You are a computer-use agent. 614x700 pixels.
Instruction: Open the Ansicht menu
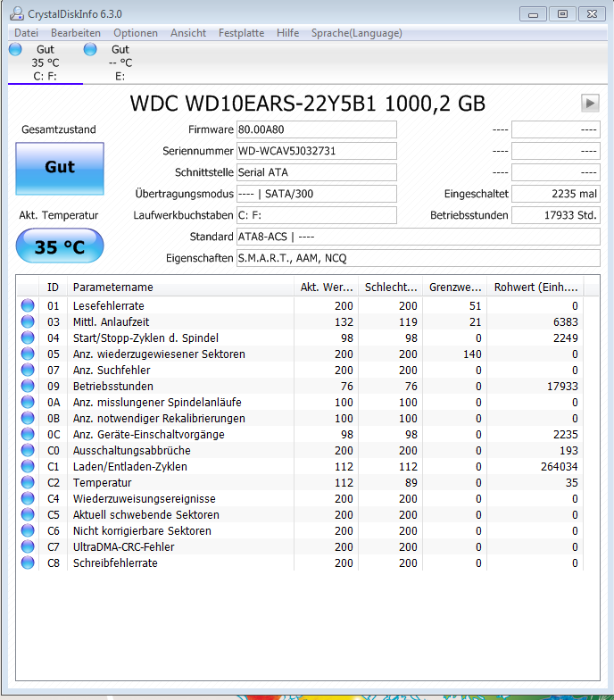[x=188, y=33]
